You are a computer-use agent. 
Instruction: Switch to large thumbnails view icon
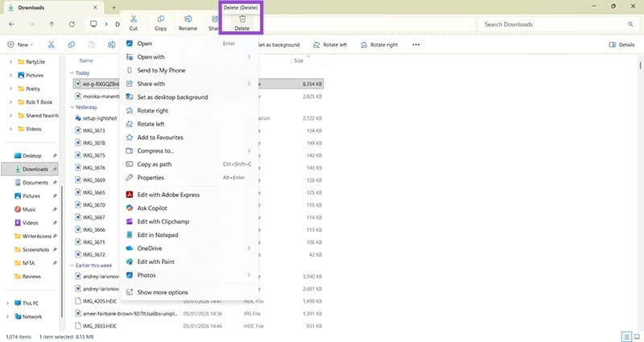click(637, 337)
